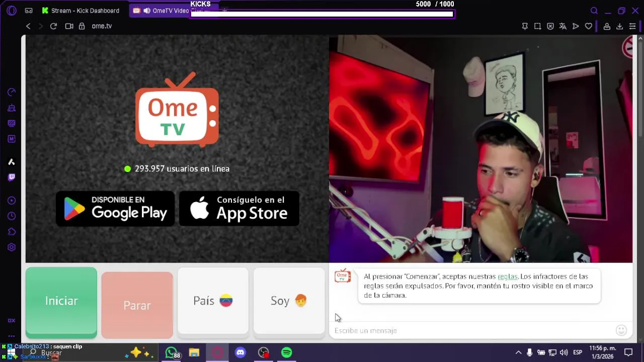Switch the ESP input language
The height and width of the screenshot is (362, 644).
(x=578, y=352)
